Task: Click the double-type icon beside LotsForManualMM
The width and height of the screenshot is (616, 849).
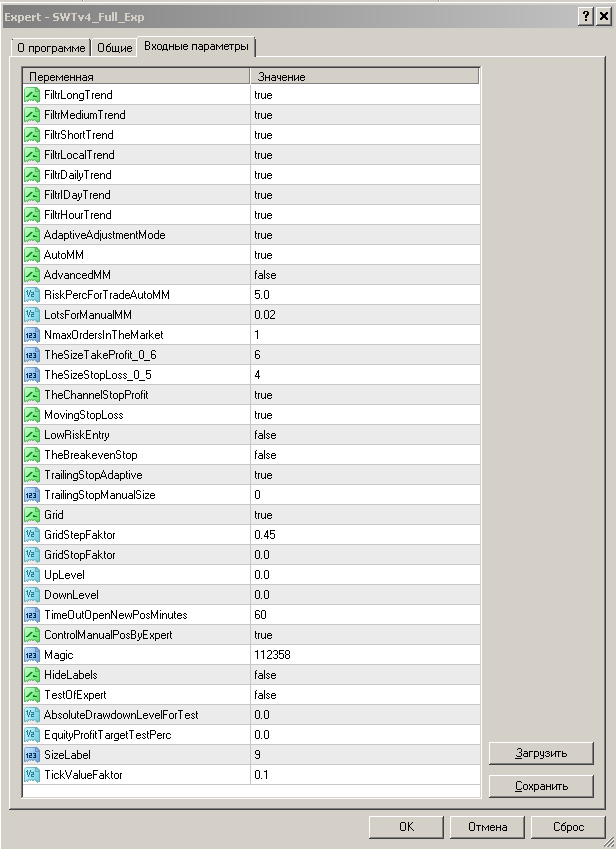Action: point(32,315)
